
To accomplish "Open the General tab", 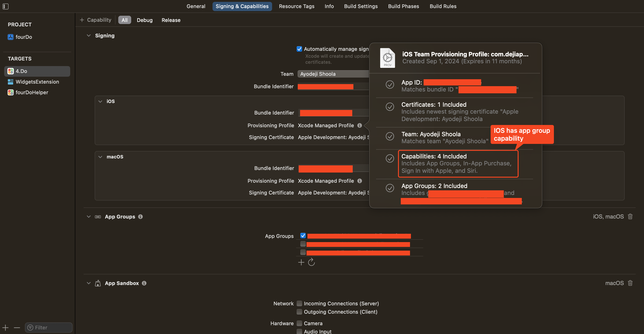I will point(196,6).
